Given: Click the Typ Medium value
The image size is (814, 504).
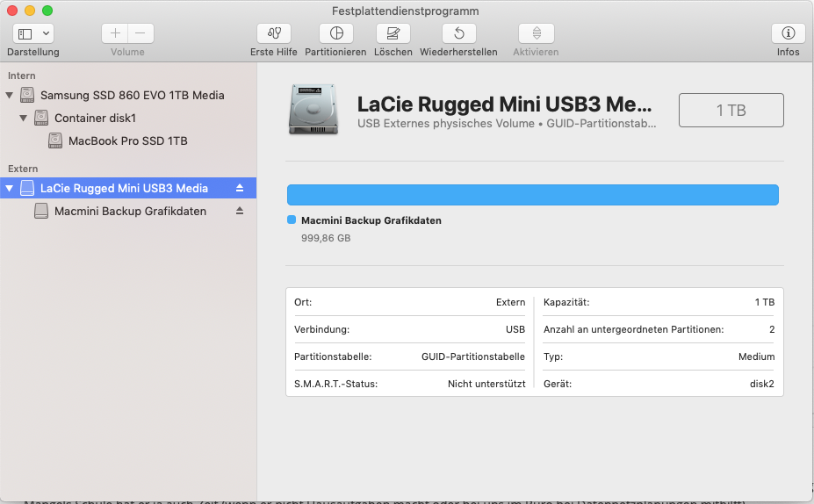Looking at the screenshot, I should (x=756, y=357).
